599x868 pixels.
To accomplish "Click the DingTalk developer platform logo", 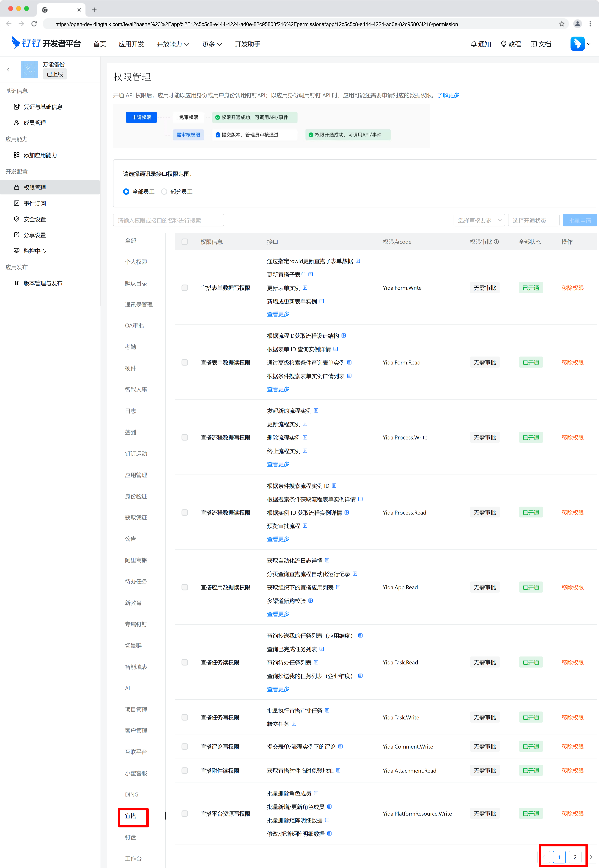I will (46, 43).
